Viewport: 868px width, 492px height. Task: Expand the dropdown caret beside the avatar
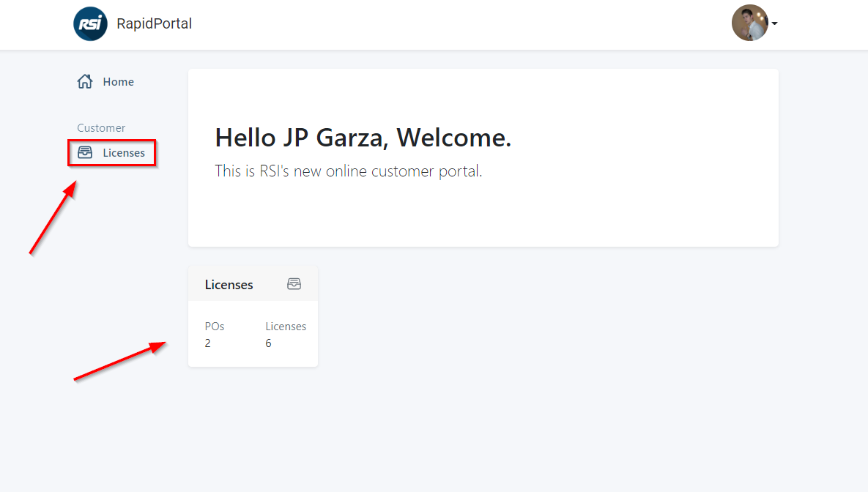click(774, 23)
